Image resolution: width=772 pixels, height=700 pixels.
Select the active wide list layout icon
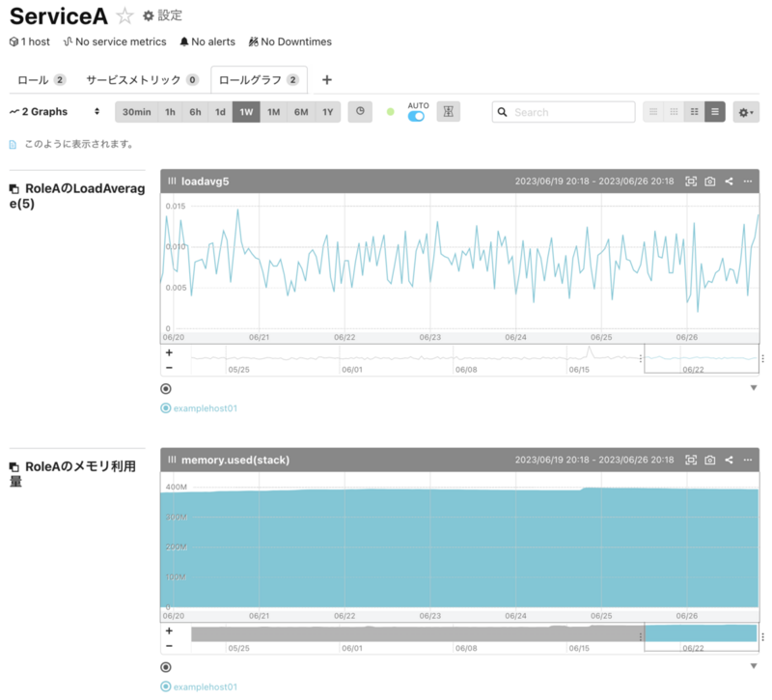[x=715, y=112]
